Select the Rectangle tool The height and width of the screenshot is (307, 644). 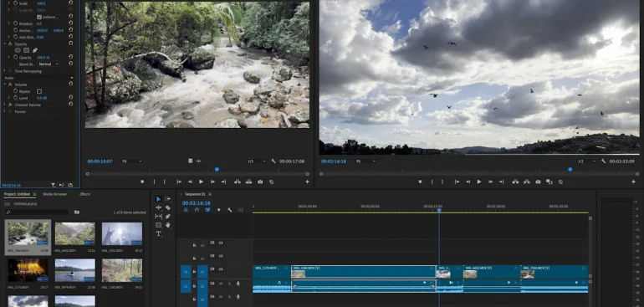coord(159,225)
